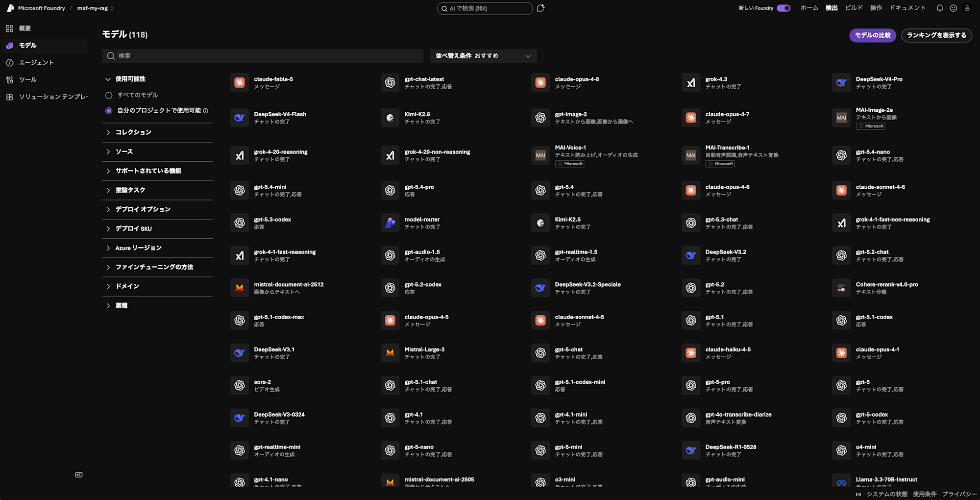The image size is (980, 500).
Task: Click the claude-fable-5 model icon
Action: click(240, 83)
